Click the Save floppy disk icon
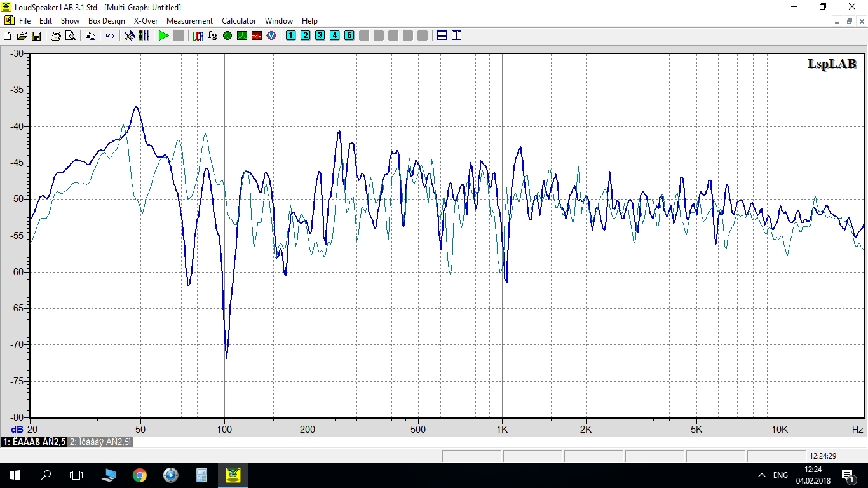 (x=36, y=36)
